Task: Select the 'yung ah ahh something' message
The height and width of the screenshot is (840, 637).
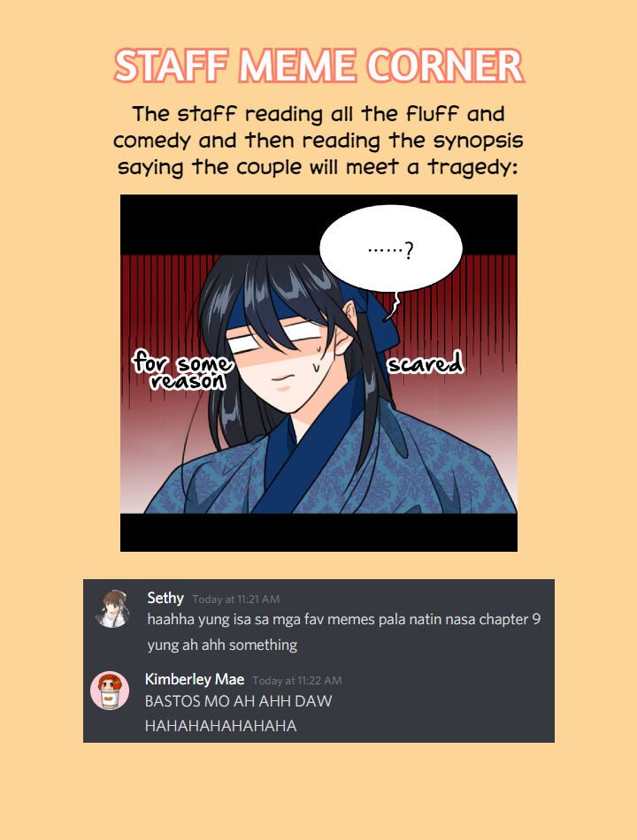Action: point(222,645)
